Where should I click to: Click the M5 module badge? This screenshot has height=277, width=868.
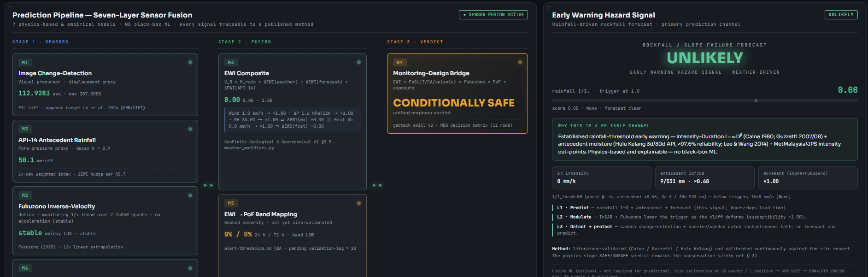(231, 203)
